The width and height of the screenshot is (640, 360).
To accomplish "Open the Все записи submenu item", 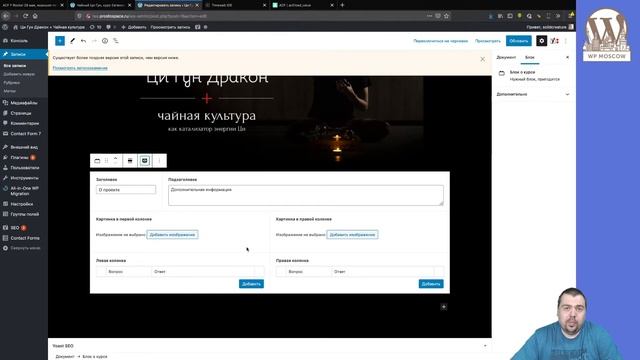I will click(15, 66).
